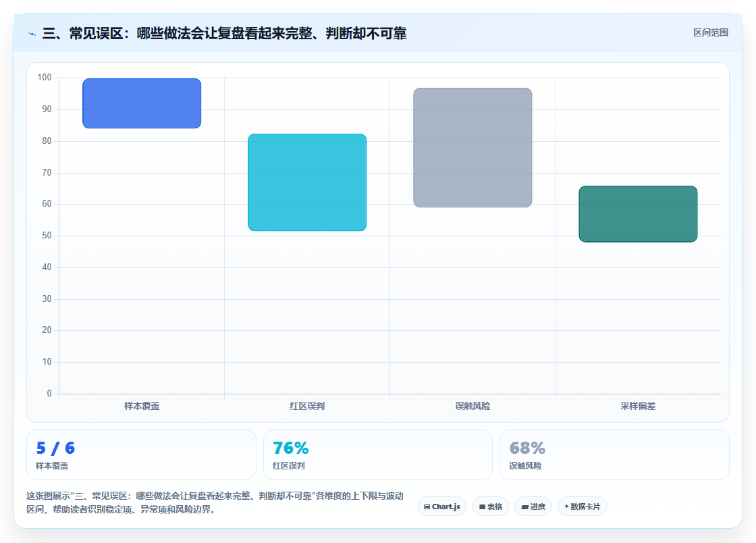Click the y-axis value 30
This screenshot has width=756, height=543.
pos(47,299)
